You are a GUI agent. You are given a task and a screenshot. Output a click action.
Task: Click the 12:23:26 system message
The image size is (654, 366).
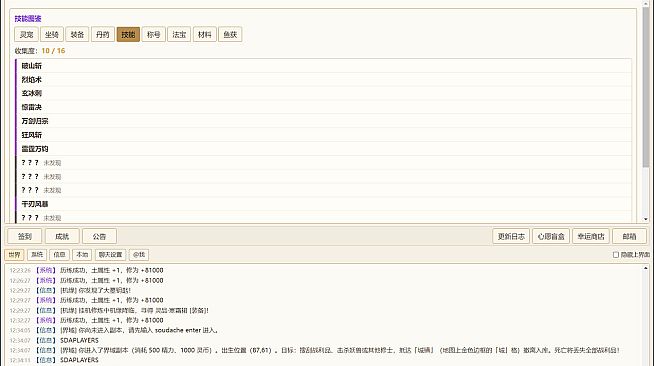[86, 271]
